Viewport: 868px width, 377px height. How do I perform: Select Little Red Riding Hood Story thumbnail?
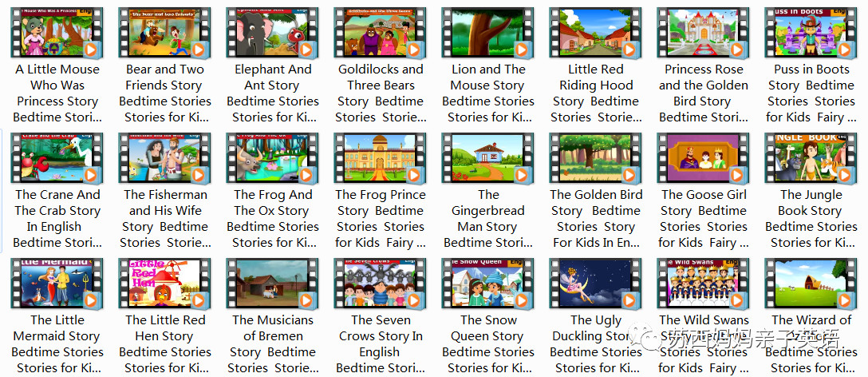pos(595,33)
